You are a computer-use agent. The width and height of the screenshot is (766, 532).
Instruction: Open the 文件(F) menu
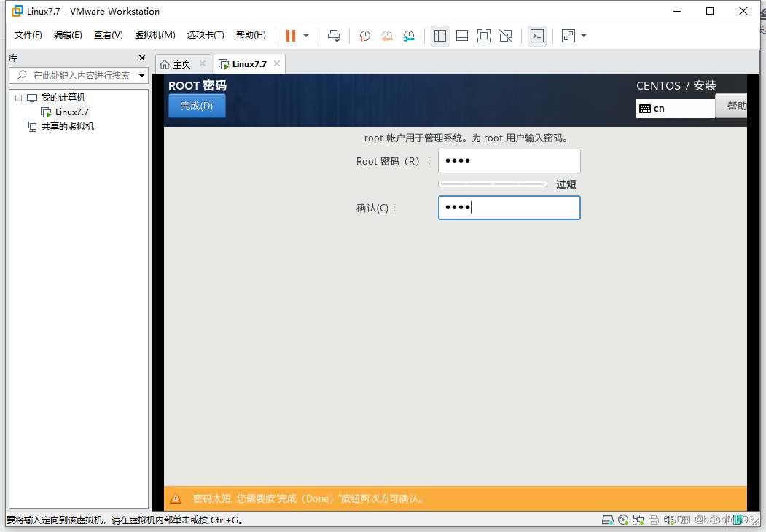tap(28, 35)
